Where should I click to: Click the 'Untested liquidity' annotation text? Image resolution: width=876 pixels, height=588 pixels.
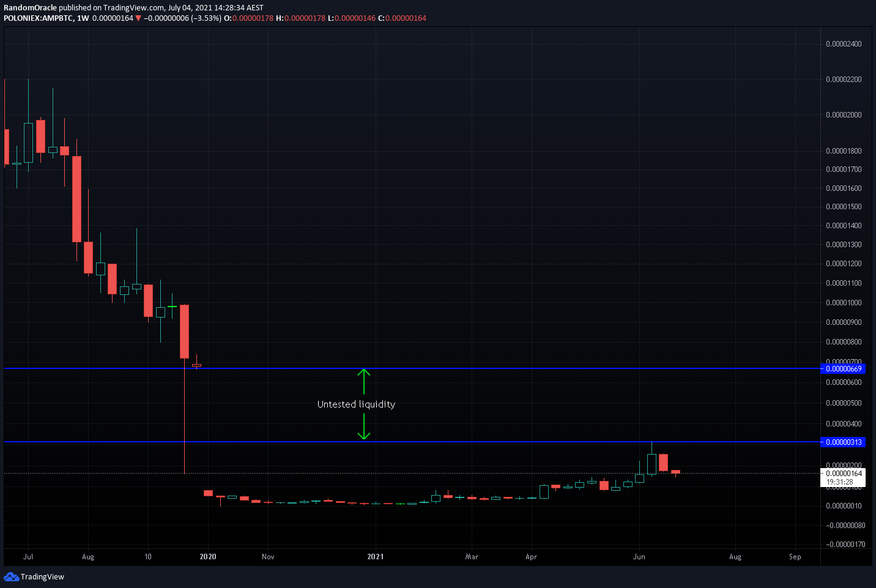(356, 404)
